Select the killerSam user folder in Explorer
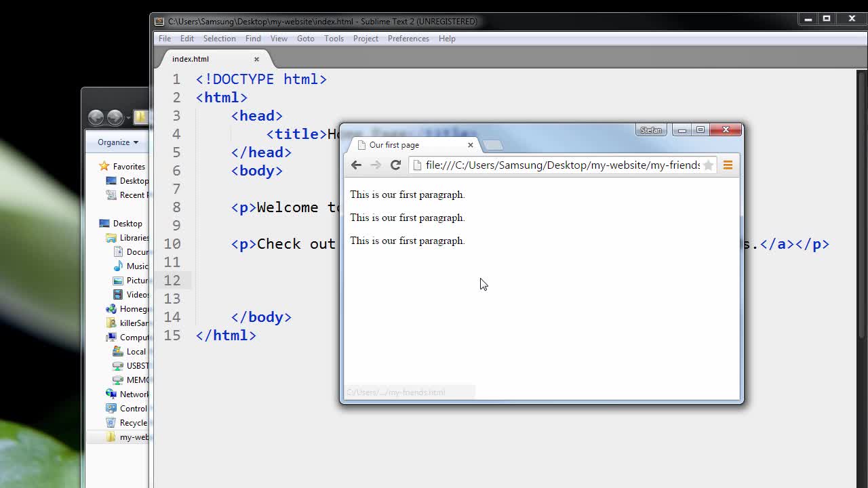This screenshot has width=868, height=488. click(x=127, y=323)
